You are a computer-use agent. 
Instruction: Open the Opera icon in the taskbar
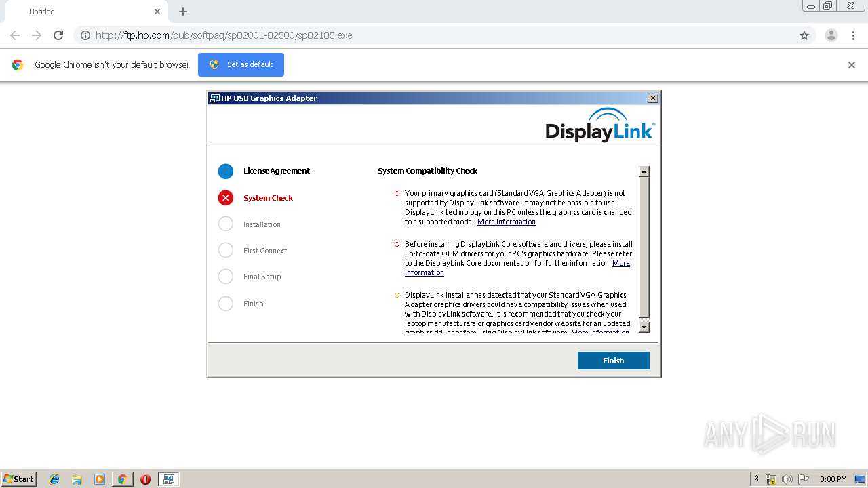click(x=145, y=479)
